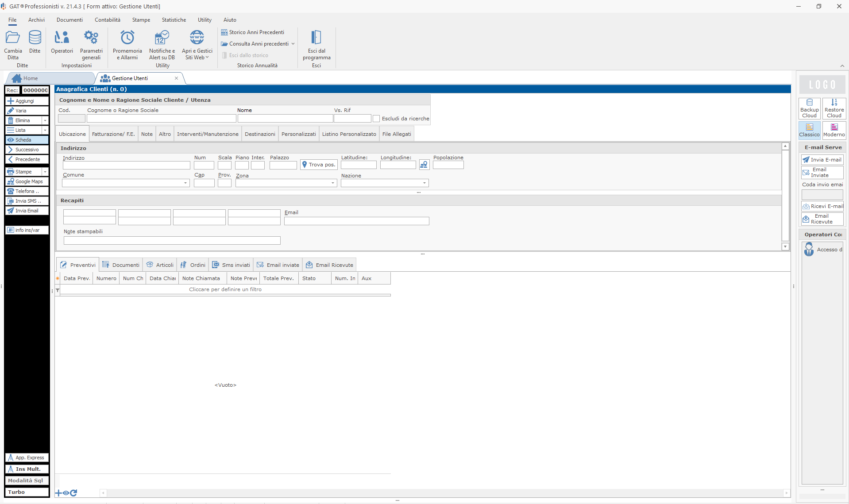849x504 pixels.
Task: Go to Precedente record
Action: 27,159
